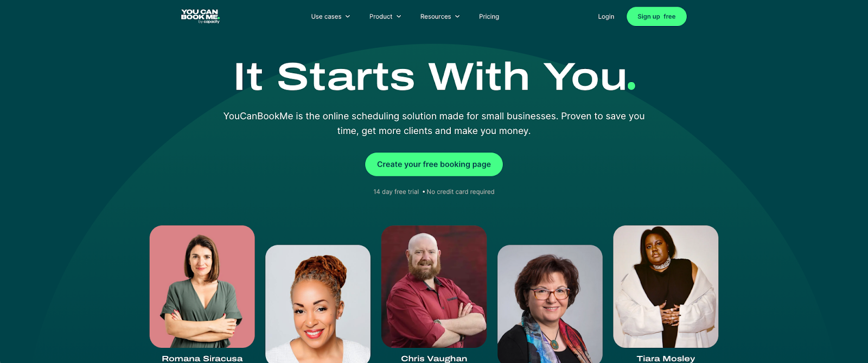Click the Login link
868x363 pixels.
click(x=606, y=17)
